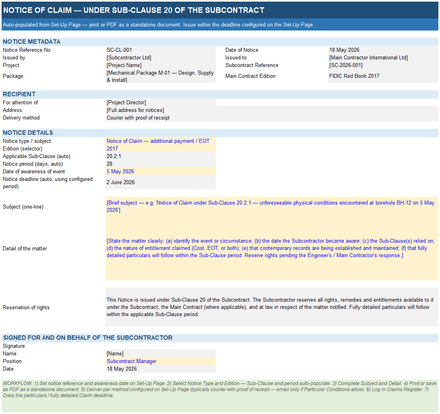Select the Subcontract Reference [SC-2026-001] cell
This screenshot has height=414, width=440.
click(383, 65)
